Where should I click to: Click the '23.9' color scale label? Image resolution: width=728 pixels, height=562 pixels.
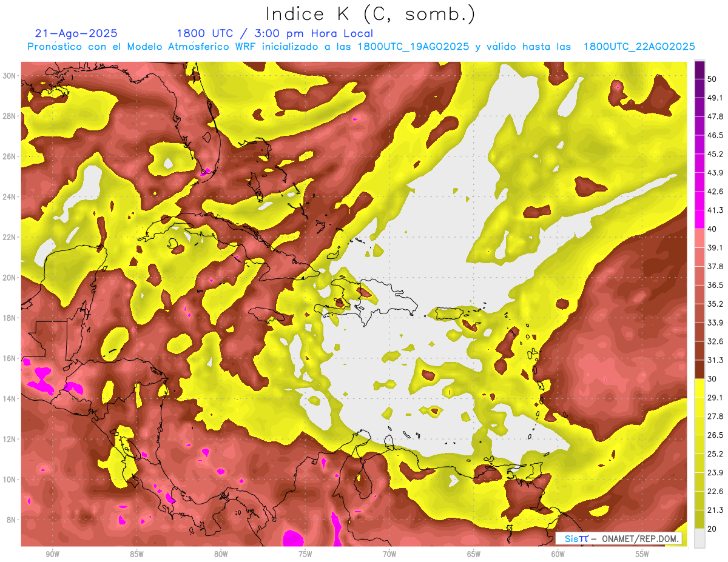[x=715, y=472]
